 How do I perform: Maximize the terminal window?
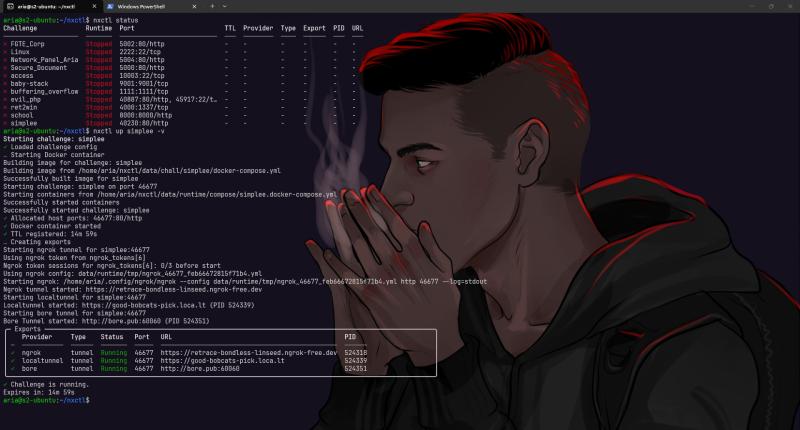click(771, 7)
